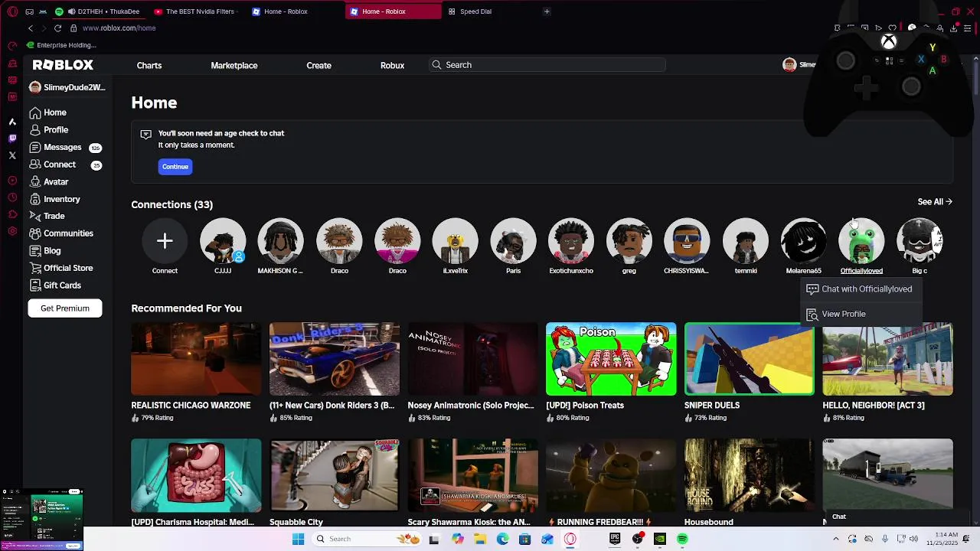Open Epic Games from the taskbar
This screenshot has width=980, height=551.
pos(615,539)
